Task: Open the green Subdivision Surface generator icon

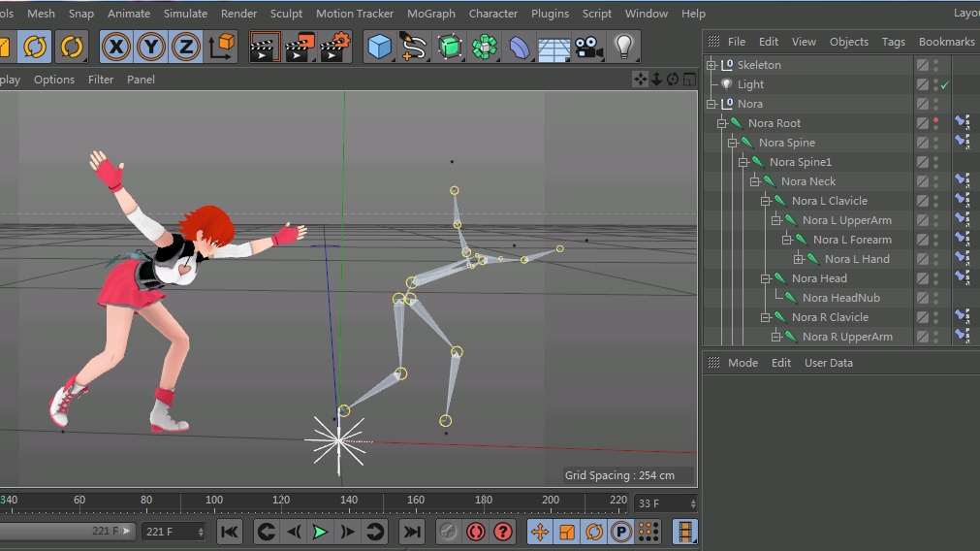Action: (450, 47)
